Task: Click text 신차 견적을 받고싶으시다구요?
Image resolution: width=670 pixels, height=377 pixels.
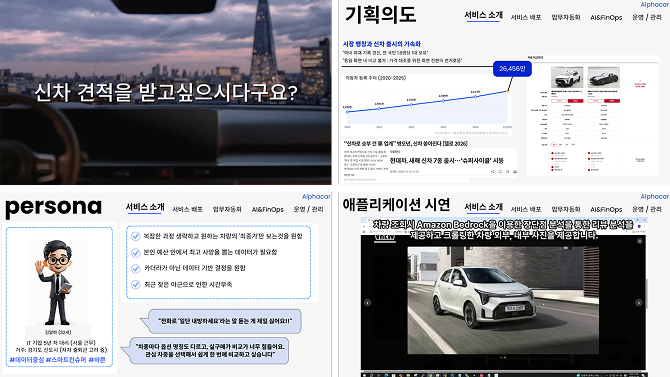Action: point(166,92)
